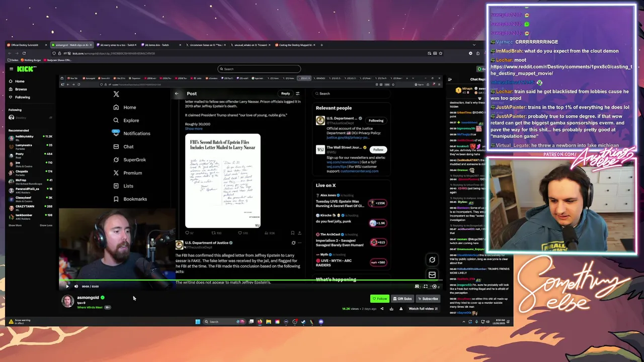Enter fullscreen on the clip player
The width and height of the screenshot is (644, 362).
tap(425, 286)
